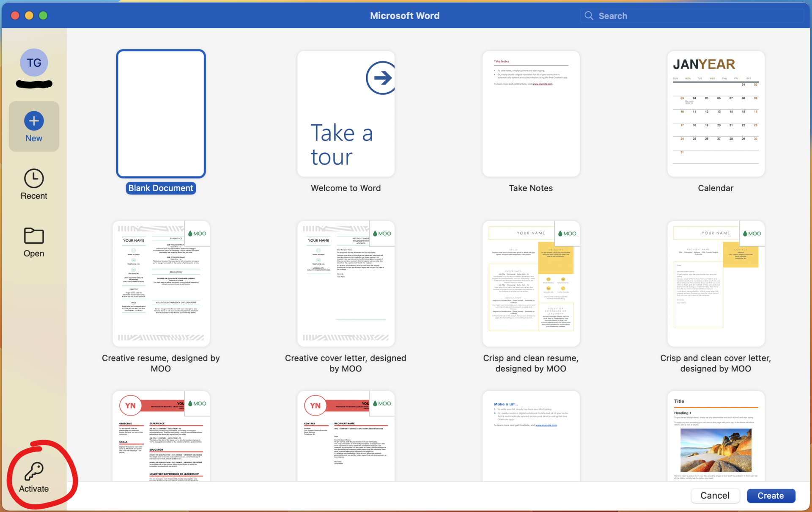
Task: Choose the Calendar template thumbnail
Action: (716, 114)
